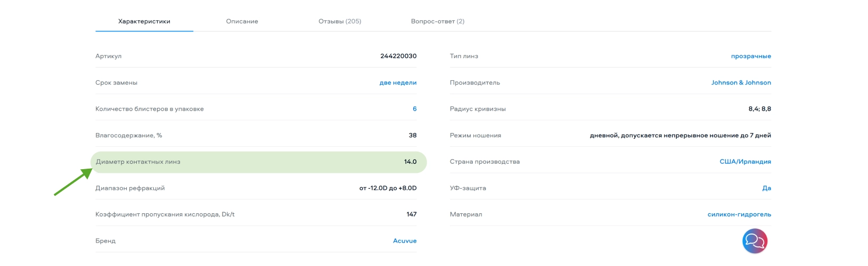Click the 'Диаметр контактных линз' label

pyautogui.click(x=138, y=162)
